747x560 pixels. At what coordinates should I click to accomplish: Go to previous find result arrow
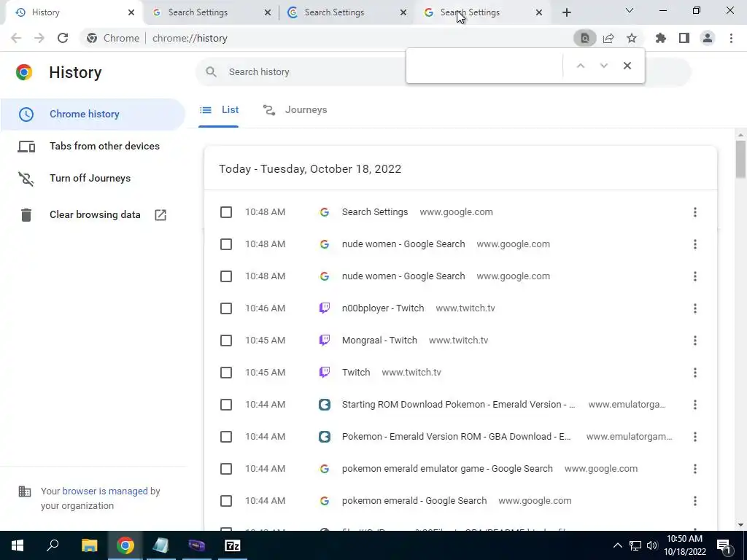point(580,66)
